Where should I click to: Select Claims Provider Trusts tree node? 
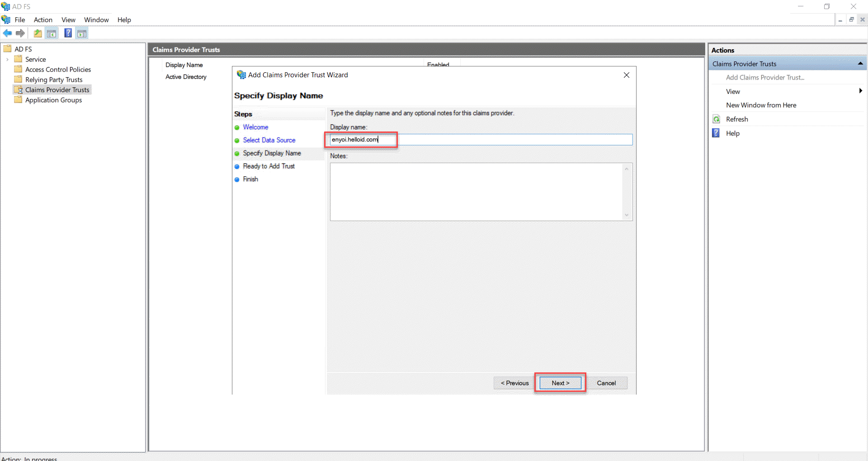[57, 89]
